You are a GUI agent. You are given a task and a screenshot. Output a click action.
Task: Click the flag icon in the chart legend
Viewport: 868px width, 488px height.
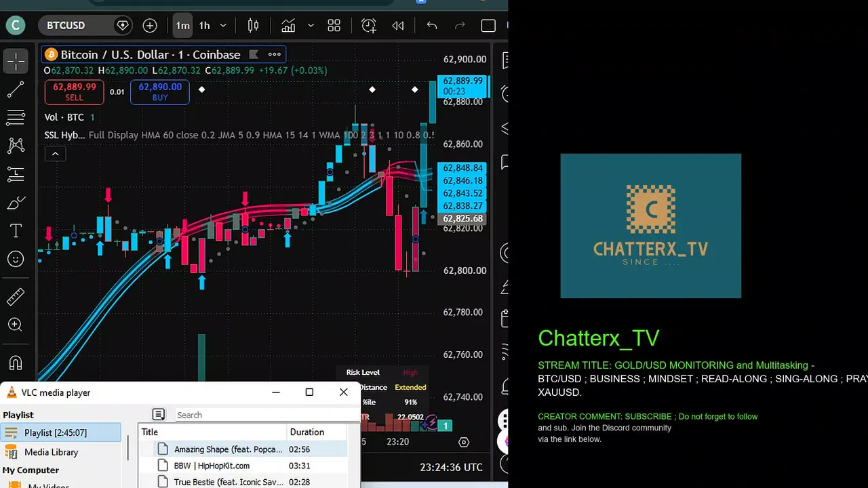point(254,55)
